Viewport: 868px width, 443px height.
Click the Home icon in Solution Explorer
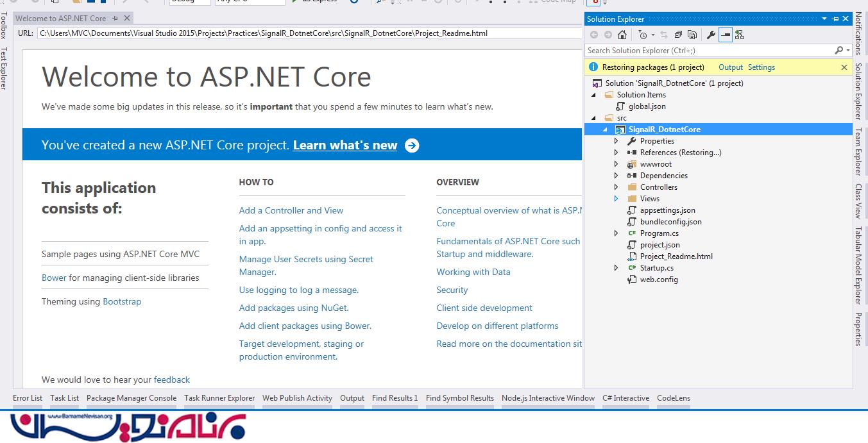click(622, 35)
